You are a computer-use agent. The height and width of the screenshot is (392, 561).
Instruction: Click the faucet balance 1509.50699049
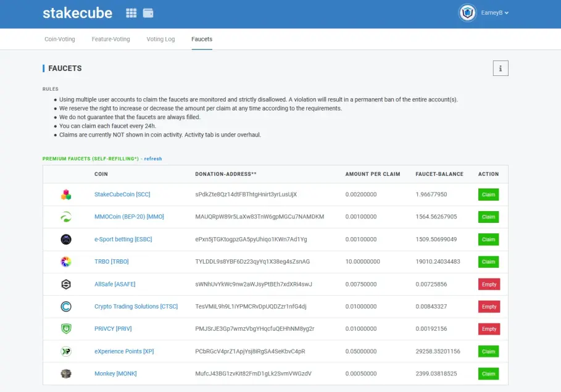click(436, 239)
